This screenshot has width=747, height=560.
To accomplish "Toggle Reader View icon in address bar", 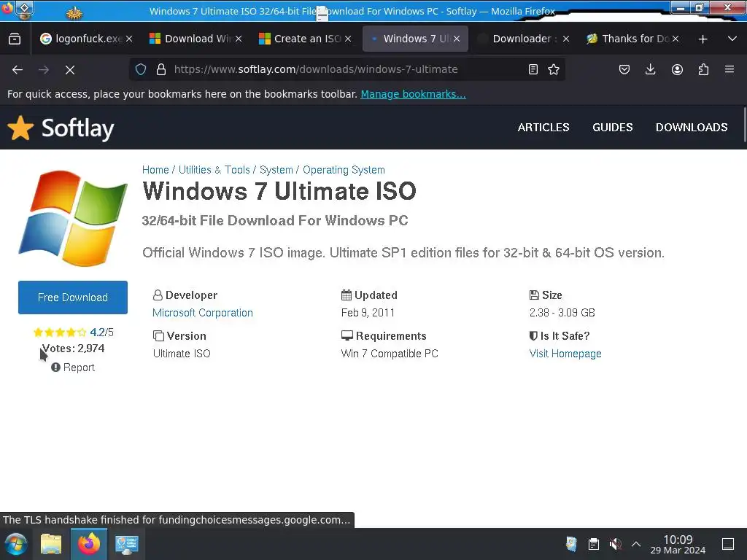I will coord(533,69).
